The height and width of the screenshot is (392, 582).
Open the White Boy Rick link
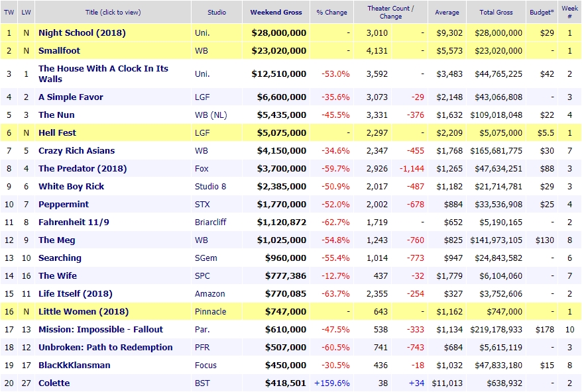coord(72,186)
